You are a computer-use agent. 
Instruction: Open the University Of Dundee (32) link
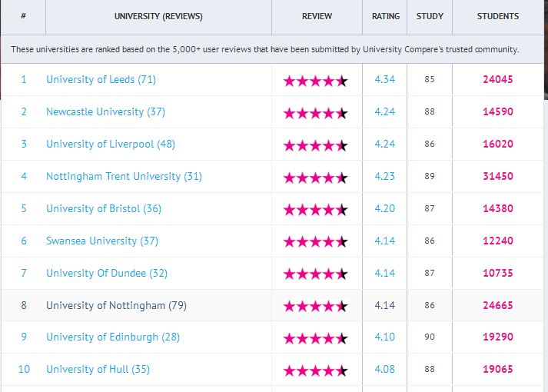pos(107,273)
